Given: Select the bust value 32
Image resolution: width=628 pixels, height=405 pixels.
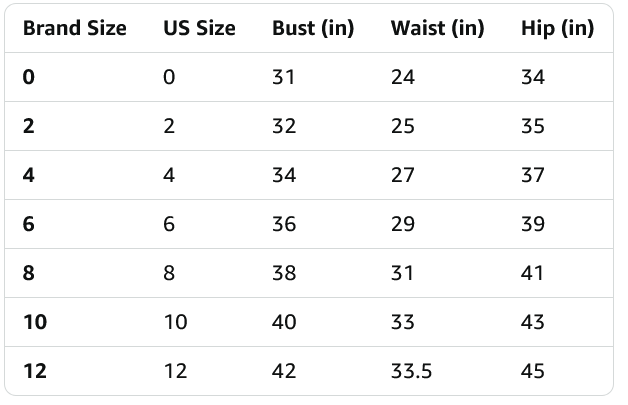Looking at the screenshot, I should coord(284,126).
